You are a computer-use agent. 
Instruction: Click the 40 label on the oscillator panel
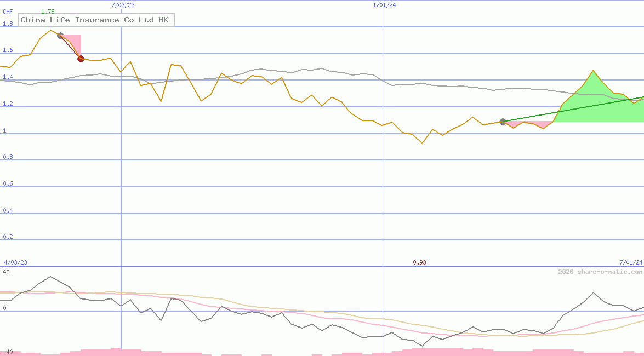6,272
